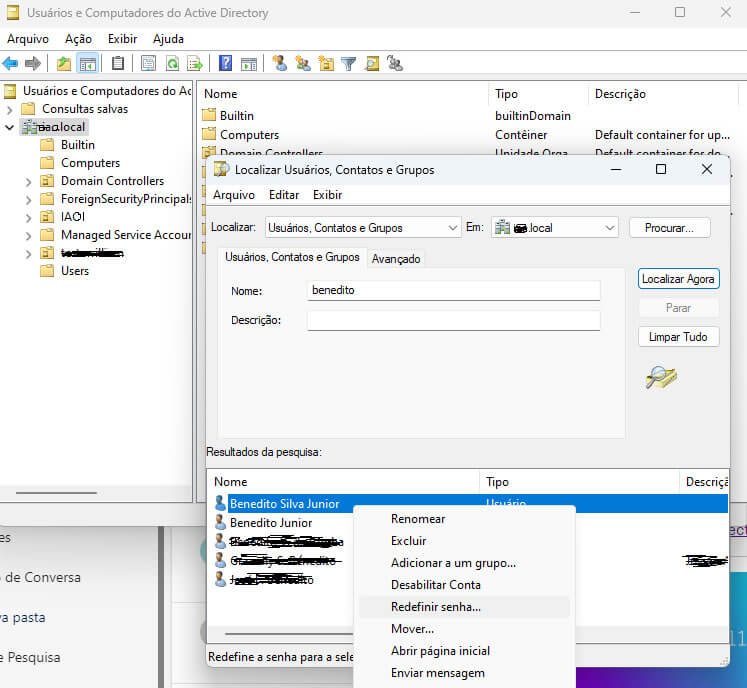The height and width of the screenshot is (688, 747).
Task: Click the tree pane horizontal scrollbar
Action: 56,493
